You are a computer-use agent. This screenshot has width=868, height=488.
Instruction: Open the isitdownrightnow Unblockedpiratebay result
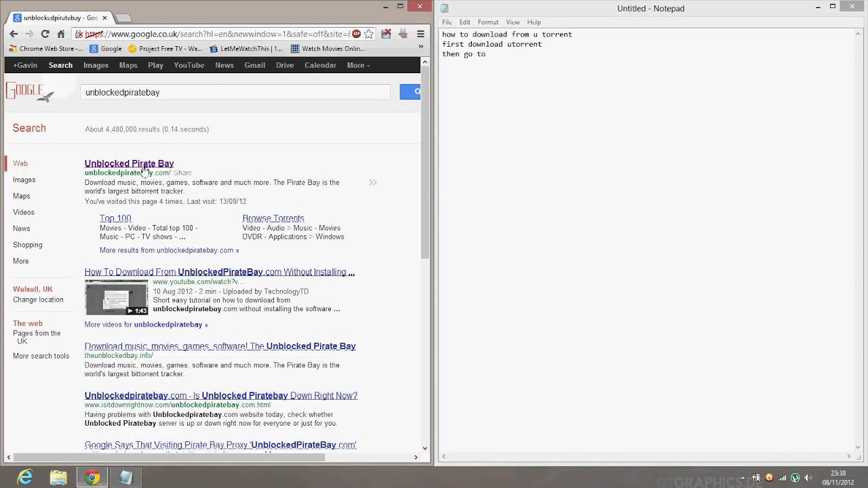(220, 396)
